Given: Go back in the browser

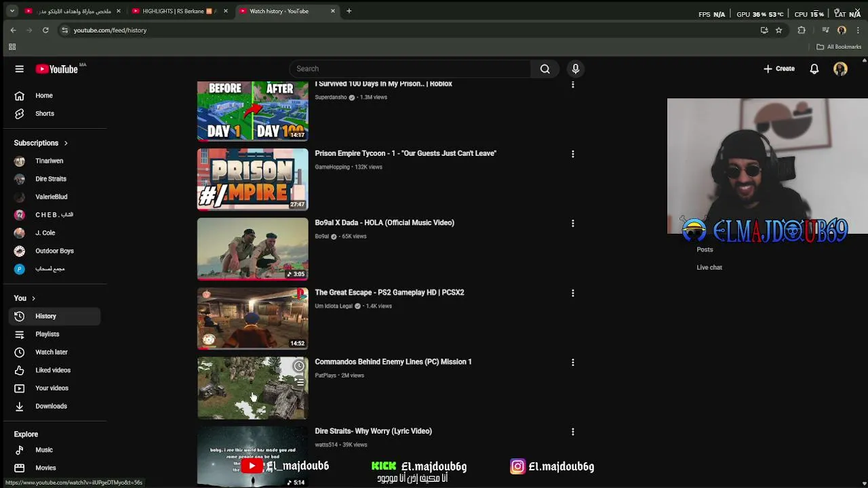Looking at the screenshot, I should coord(13,30).
